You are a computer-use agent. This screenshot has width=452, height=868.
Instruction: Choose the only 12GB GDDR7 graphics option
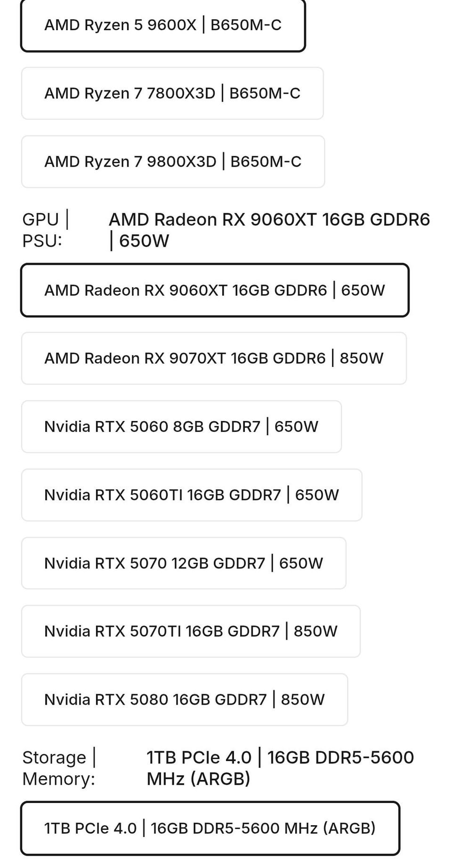184,563
